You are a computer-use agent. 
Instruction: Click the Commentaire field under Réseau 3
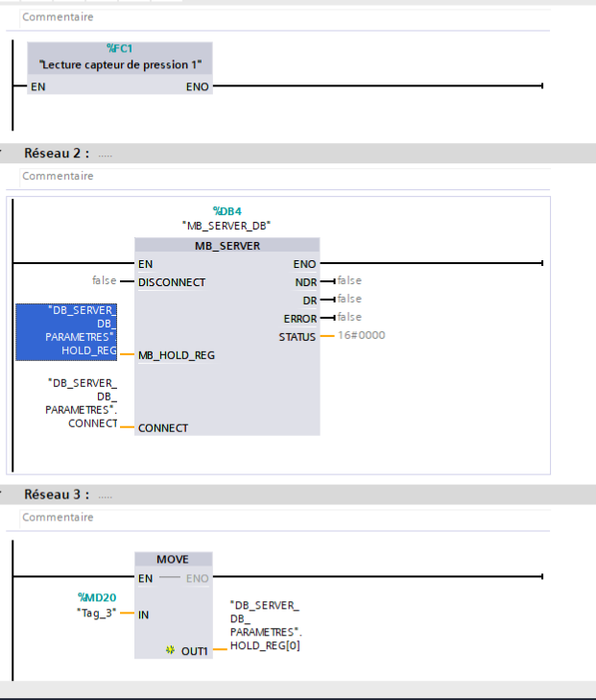click(59, 517)
